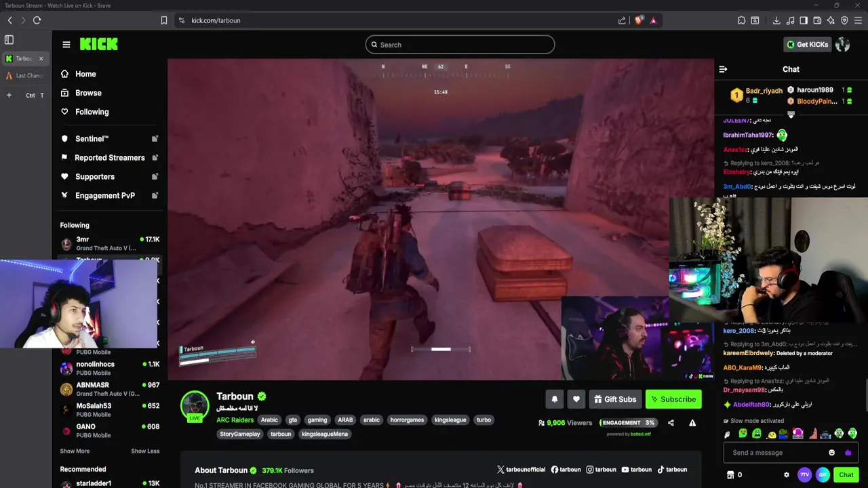868x488 pixels.
Task: Open Reported Streamers in sidebar
Action: [109, 158]
